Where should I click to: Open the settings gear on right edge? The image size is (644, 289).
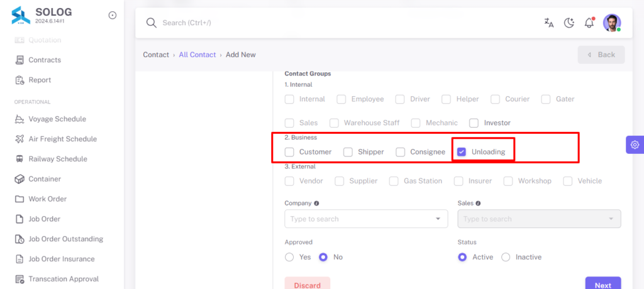pyautogui.click(x=635, y=144)
